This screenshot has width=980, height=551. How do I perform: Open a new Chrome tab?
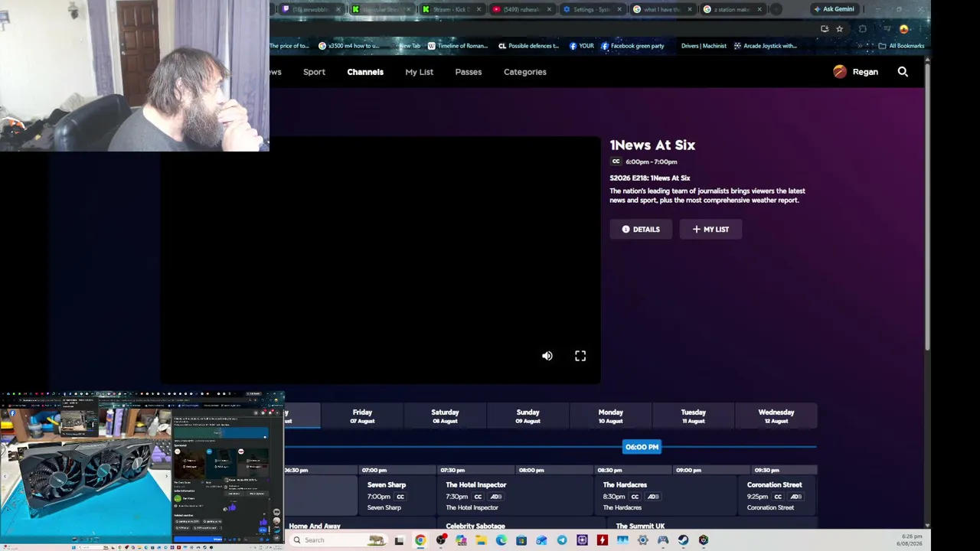click(x=776, y=9)
